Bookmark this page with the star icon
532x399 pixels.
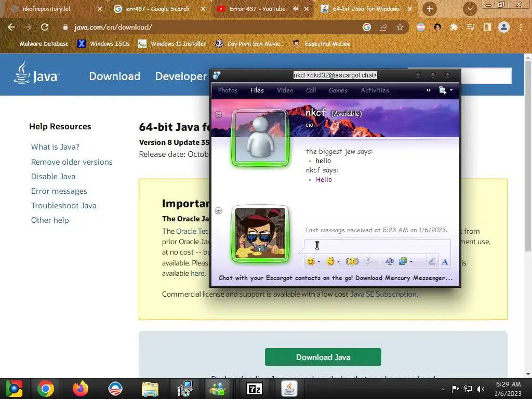pos(400,27)
